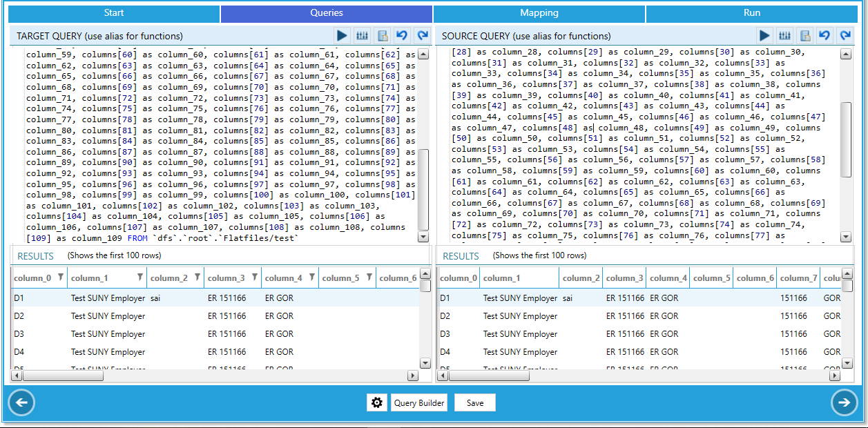Click inside the source query text editor
This screenshot has width=868, height=428.
(x=638, y=145)
